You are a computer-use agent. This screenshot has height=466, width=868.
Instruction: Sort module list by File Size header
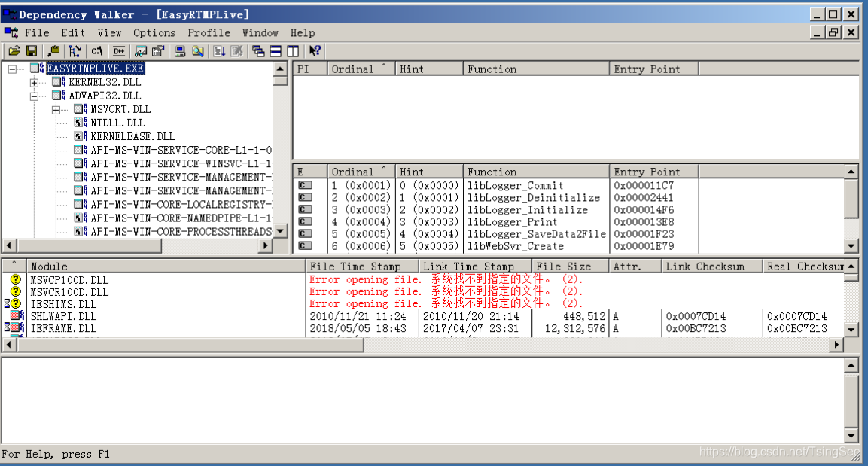coord(570,267)
